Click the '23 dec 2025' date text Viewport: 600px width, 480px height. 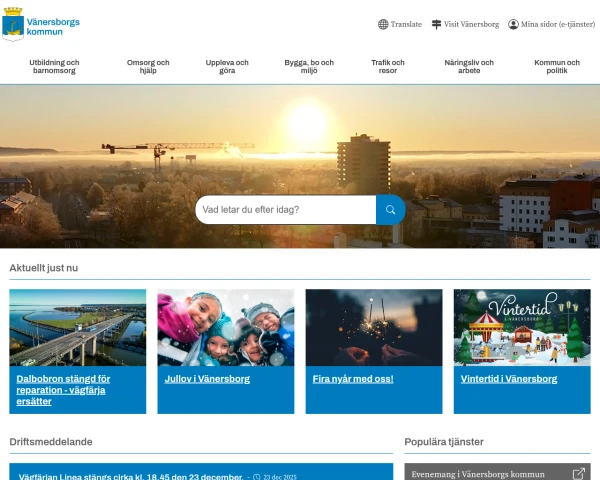point(280,477)
